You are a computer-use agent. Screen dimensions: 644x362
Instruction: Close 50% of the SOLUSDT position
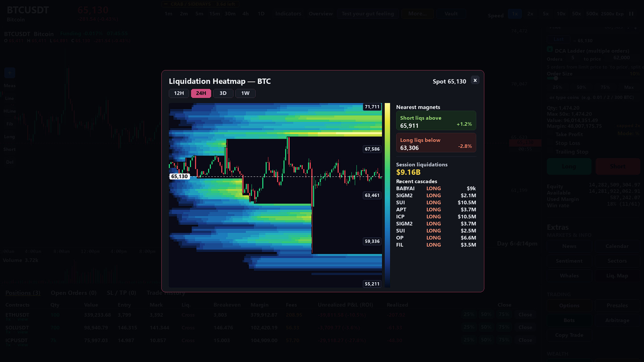click(x=486, y=327)
